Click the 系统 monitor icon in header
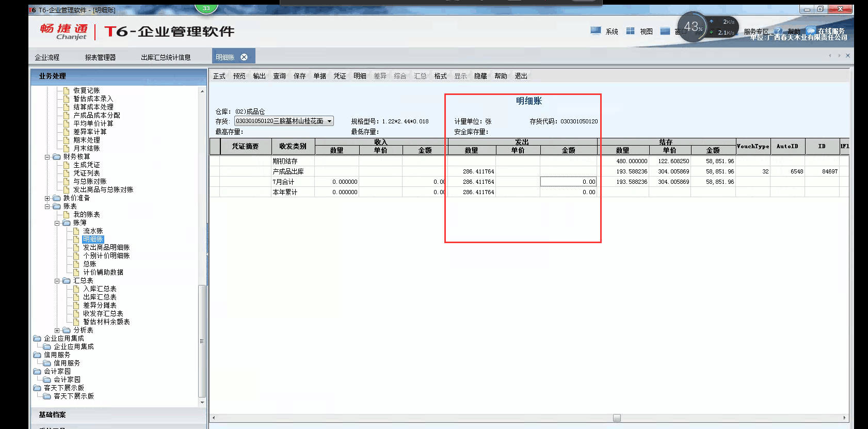868x429 pixels. tap(596, 31)
